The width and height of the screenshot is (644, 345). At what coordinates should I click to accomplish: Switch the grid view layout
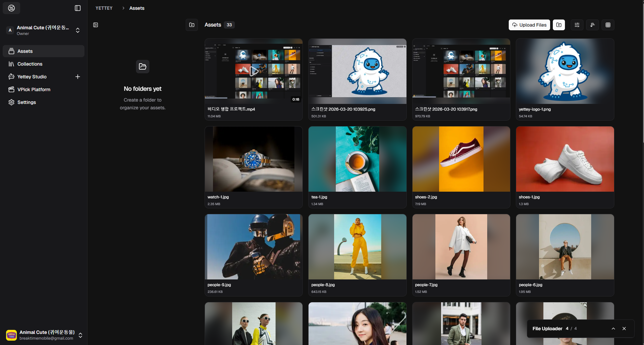pyautogui.click(x=608, y=25)
